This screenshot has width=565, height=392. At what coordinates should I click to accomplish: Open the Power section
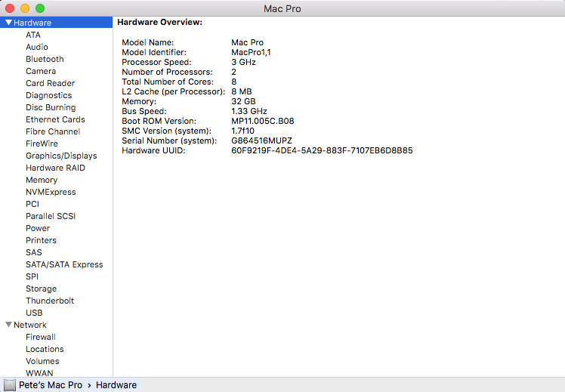coord(38,228)
